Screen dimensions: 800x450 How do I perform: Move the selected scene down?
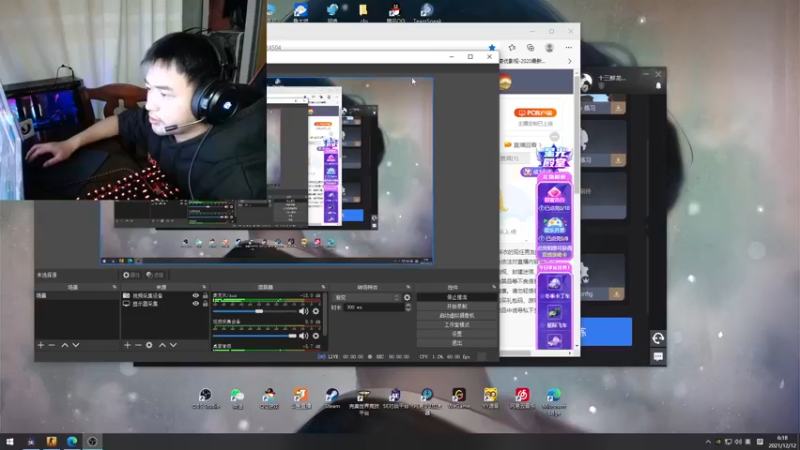click(76, 345)
